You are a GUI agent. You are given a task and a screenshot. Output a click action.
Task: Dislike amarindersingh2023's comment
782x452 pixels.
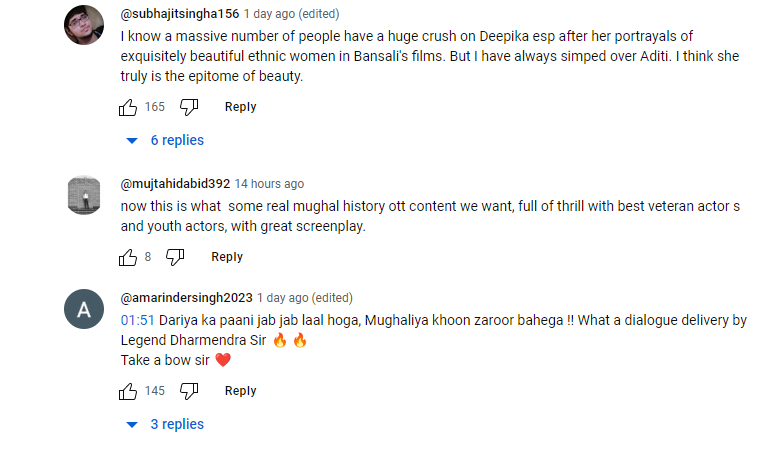pyautogui.click(x=189, y=391)
